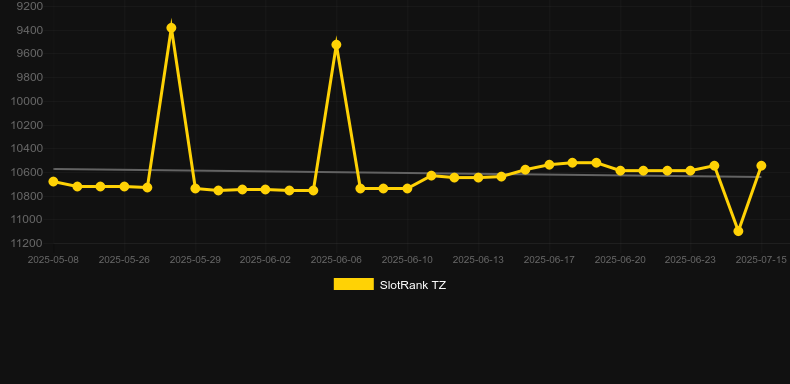Select the data point above 2025-05-29
This screenshot has width=790, height=384.
[x=195, y=188]
